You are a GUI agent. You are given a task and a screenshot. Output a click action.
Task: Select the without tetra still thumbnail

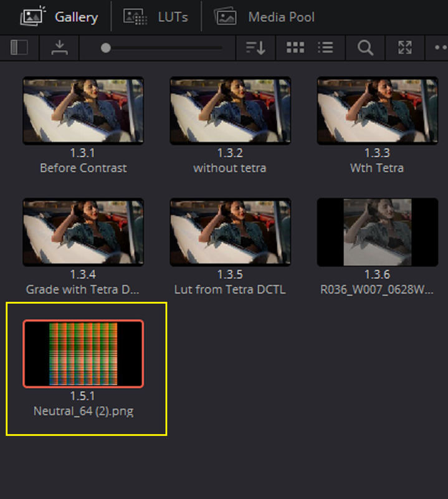click(230, 110)
